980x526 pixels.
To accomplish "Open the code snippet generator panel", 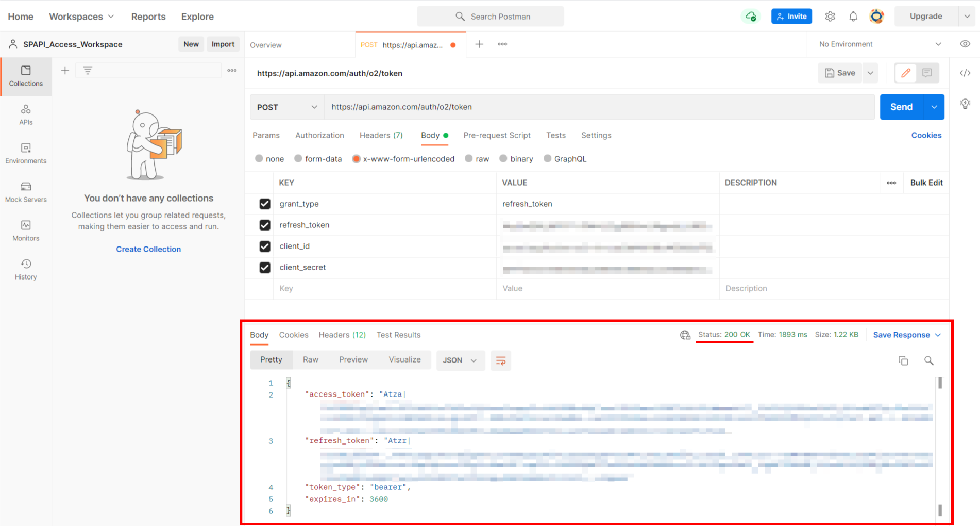I will (965, 73).
